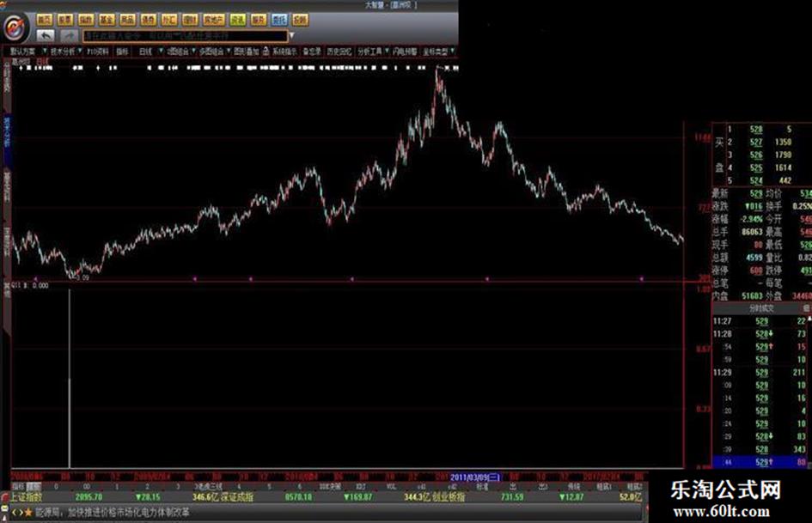The width and height of the screenshot is (812, 523).
Task: Open the 基金 funds button
Action: [107, 20]
